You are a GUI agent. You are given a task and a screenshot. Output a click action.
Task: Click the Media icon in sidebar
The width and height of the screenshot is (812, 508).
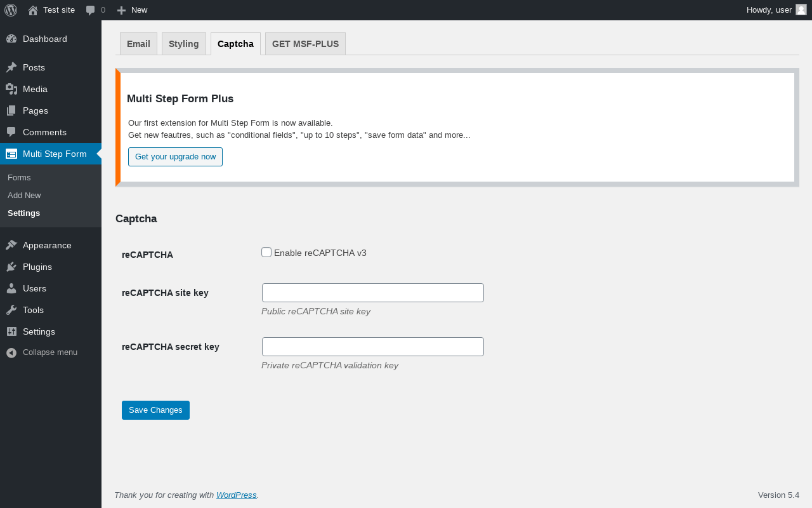(x=11, y=89)
